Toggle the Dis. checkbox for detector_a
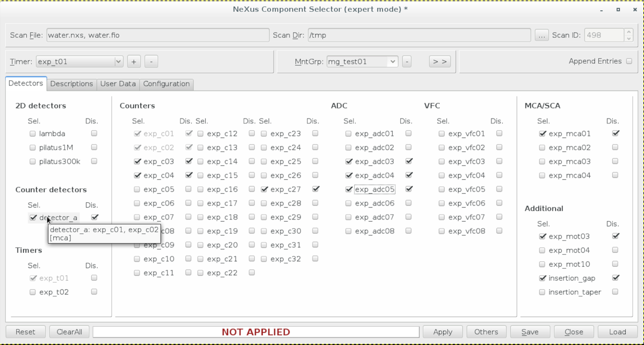 (95, 217)
